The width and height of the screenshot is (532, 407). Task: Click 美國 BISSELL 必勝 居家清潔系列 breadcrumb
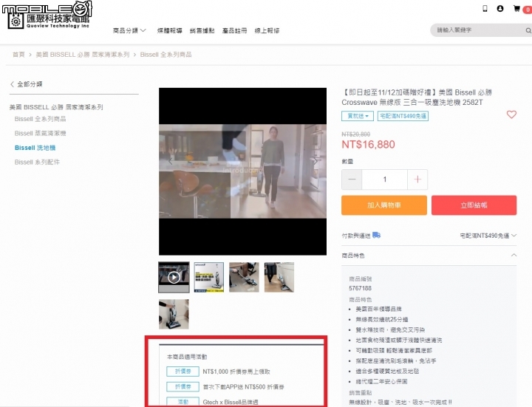pyautogui.click(x=83, y=55)
